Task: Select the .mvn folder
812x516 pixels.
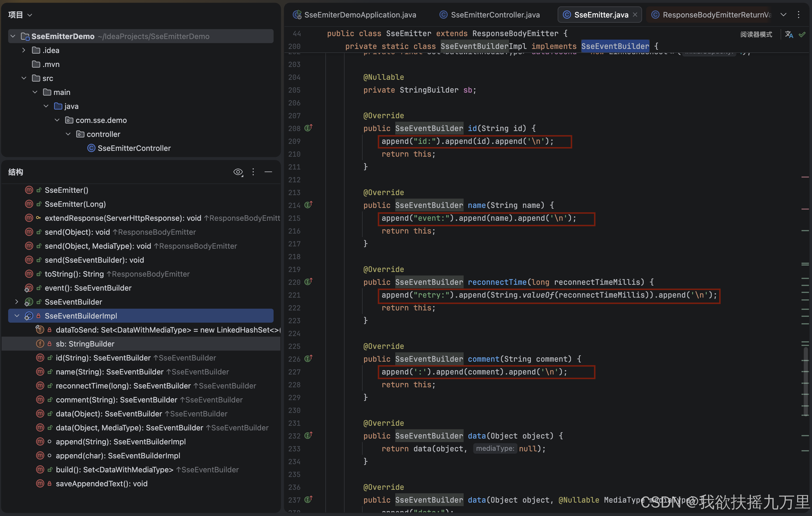Action: point(46,64)
